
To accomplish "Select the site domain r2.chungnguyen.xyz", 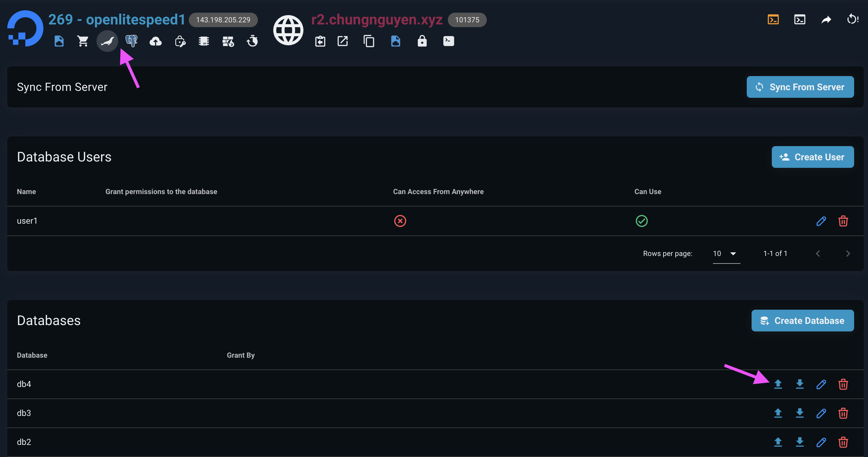I will tap(376, 19).
